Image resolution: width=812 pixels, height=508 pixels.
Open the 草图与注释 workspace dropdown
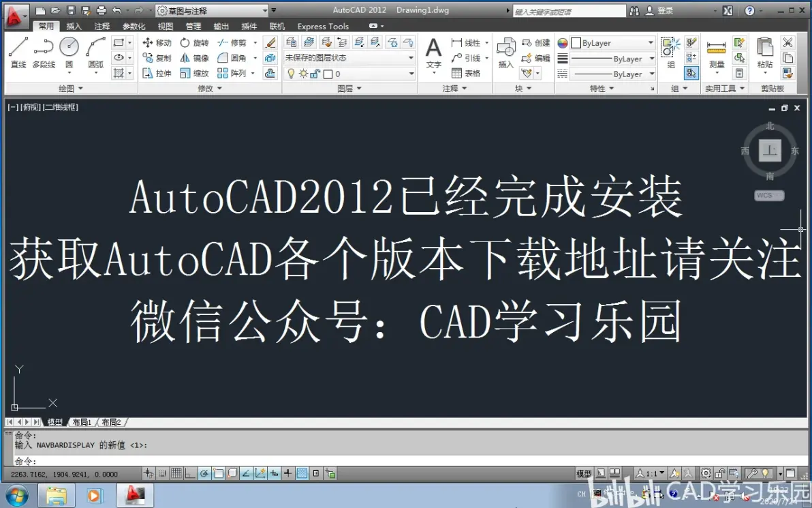(212, 10)
